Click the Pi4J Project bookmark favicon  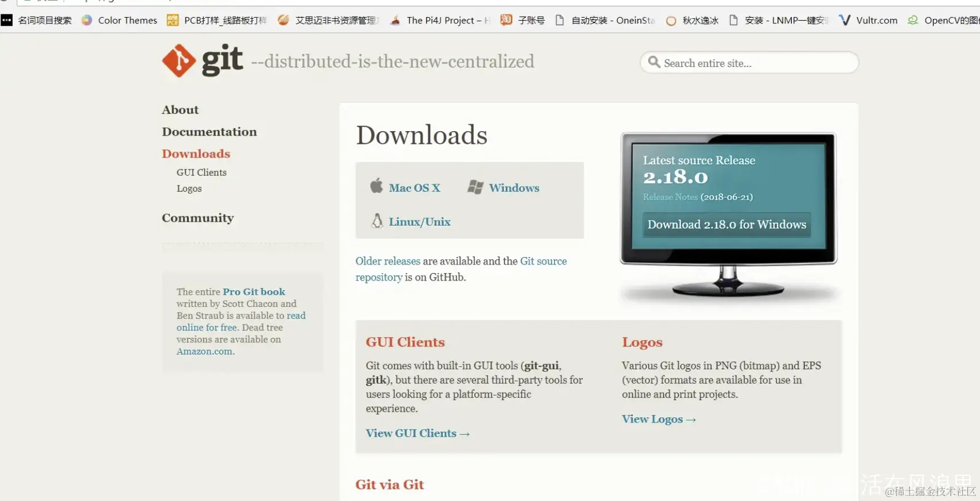(x=395, y=21)
